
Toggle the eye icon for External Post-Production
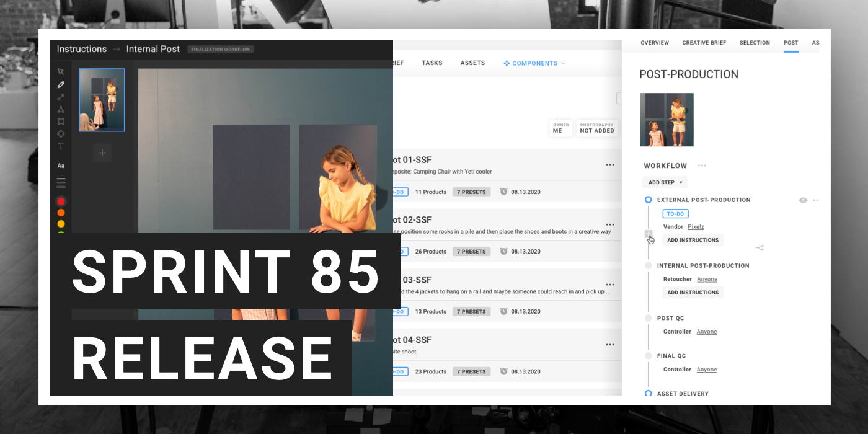pyautogui.click(x=803, y=200)
